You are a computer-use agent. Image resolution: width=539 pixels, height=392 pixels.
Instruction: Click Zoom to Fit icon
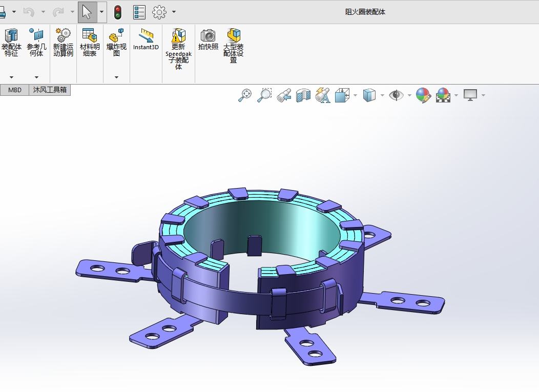click(245, 95)
